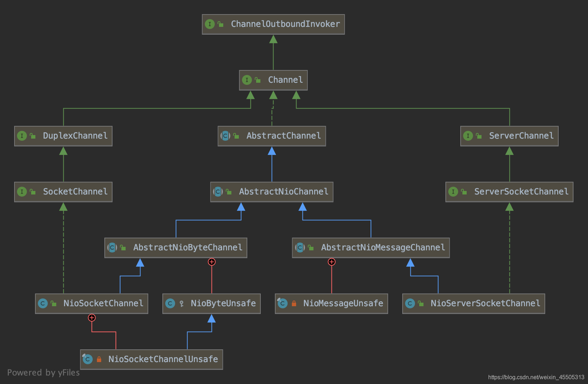The height and width of the screenshot is (384, 588).
Task: Click the public visibility icon on NioSocketChannel
Action: tap(54, 303)
